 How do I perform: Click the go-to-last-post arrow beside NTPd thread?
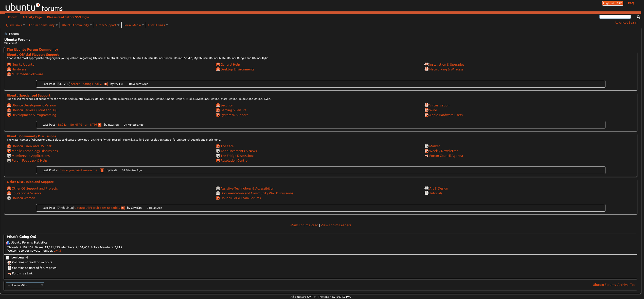[x=99, y=125]
